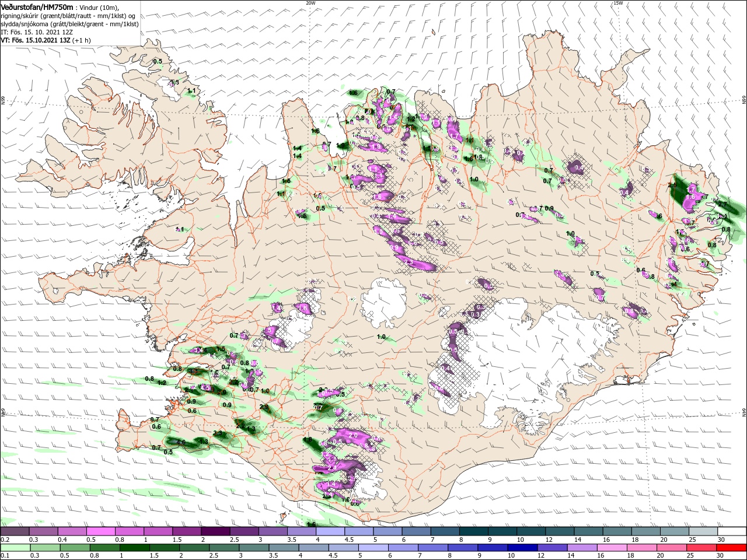747x560 pixels.
Task: Click the dark teal 8 swatch in the upper legend row
Action: (473, 531)
